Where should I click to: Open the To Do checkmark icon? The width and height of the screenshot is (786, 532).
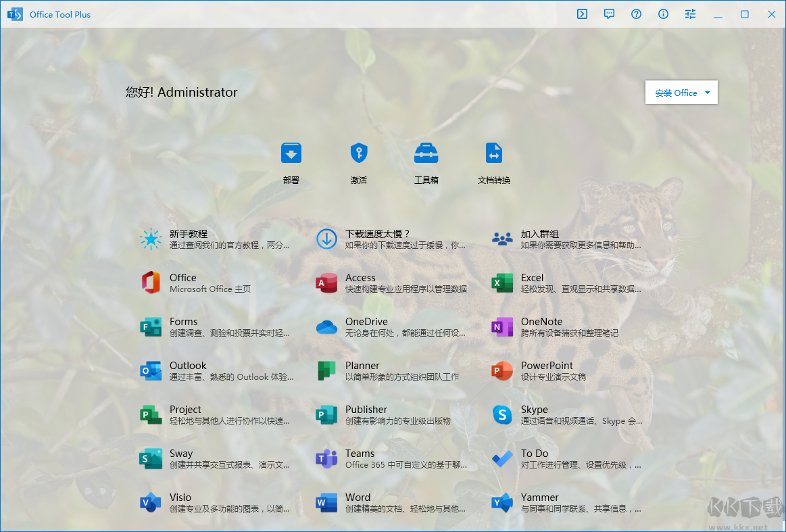click(x=502, y=459)
